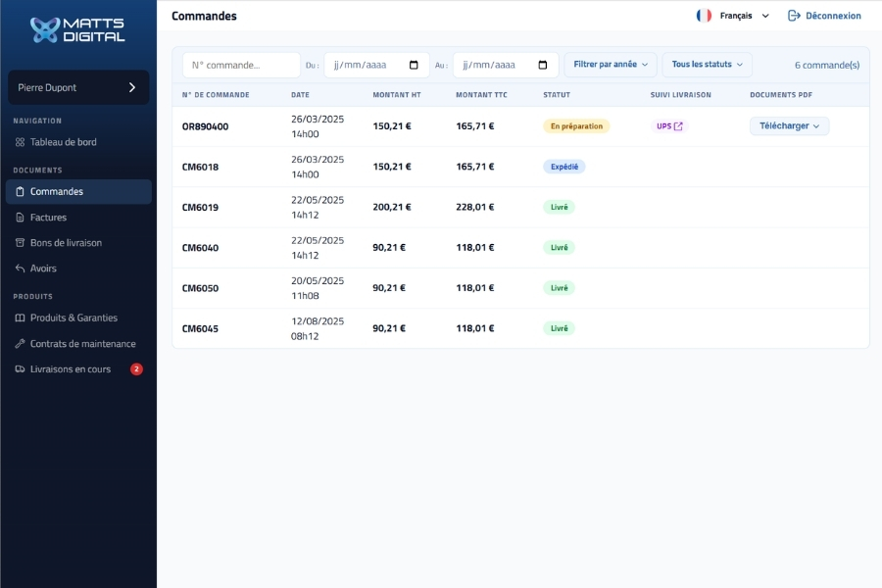The height and width of the screenshot is (588, 882).
Task: Click the STATUT column header
Action: 557,95
